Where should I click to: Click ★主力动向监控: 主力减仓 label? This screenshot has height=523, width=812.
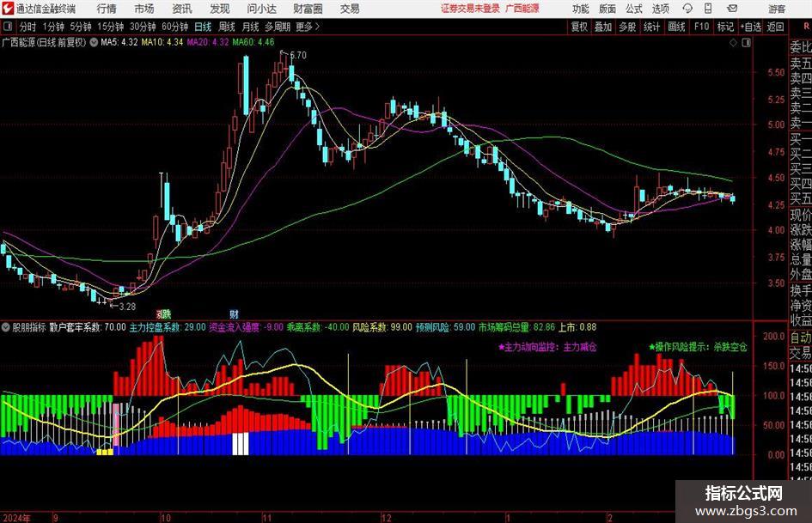(547, 347)
